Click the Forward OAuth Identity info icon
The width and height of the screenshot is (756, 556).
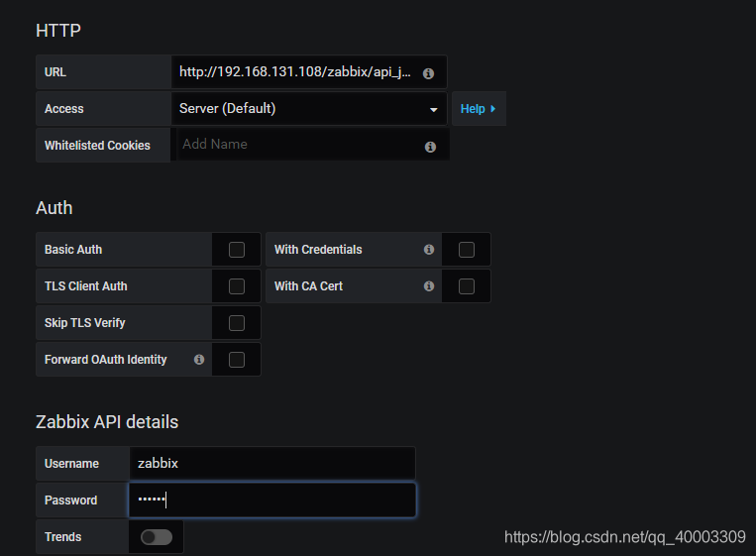[x=198, y=359]
